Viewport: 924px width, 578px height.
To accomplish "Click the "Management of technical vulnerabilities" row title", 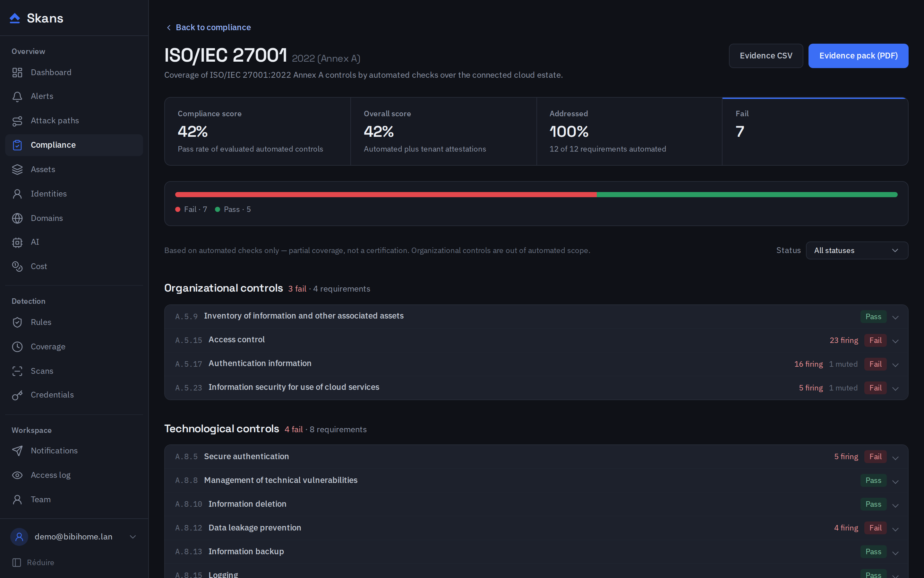I will (281, 480).
